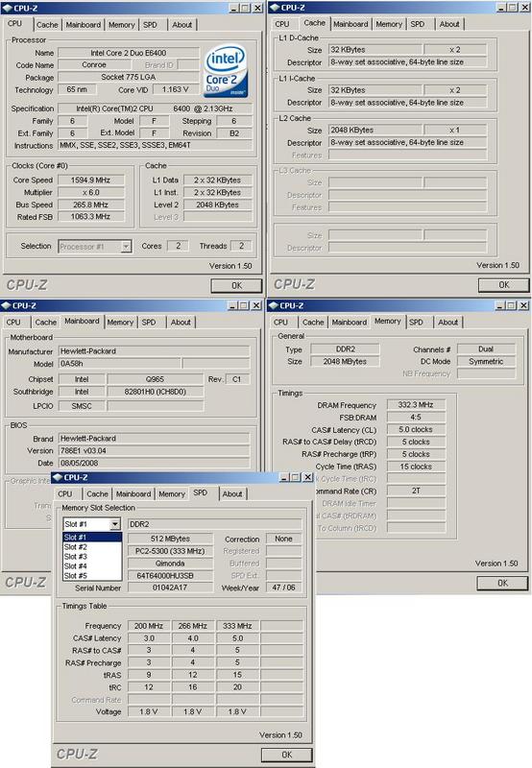Minimize the Memory CPU-Z window
The height and width of the screenshot is (768, 532).
point(500,305)
